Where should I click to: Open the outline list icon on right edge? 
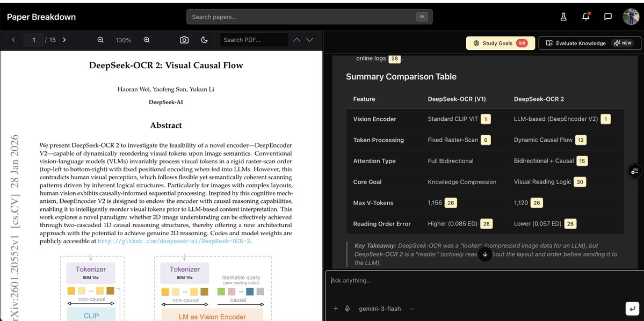coord(634,171)
